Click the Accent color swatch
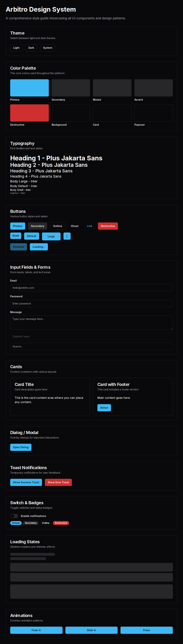183x644 pixels. tap(154, 88)
